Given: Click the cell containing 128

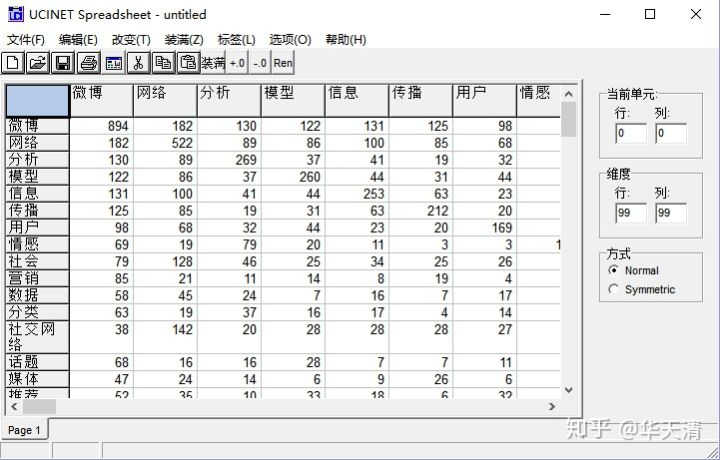Looking at the screenshot, I should pyautogui.click(x=165, y=262).
